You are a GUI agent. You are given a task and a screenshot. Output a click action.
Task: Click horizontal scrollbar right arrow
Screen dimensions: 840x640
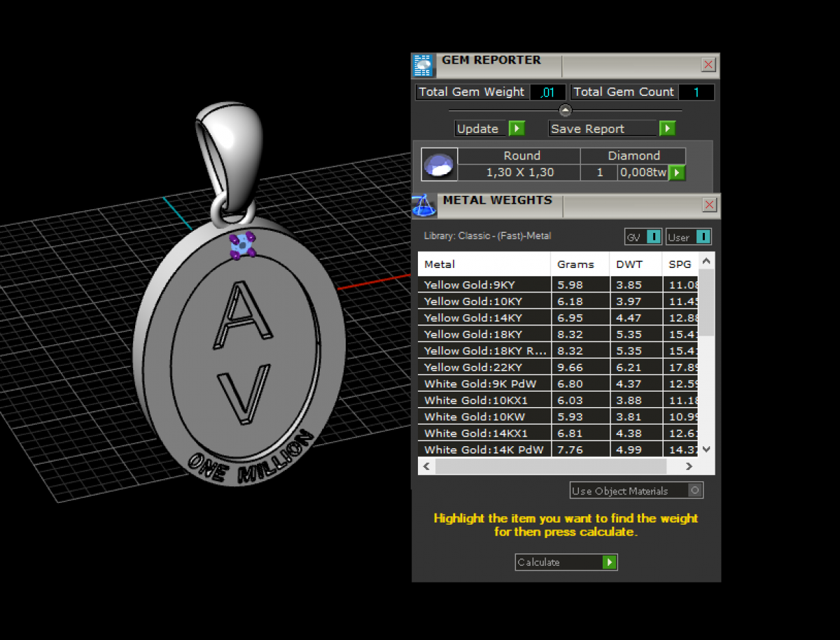[x=689, y=466]
